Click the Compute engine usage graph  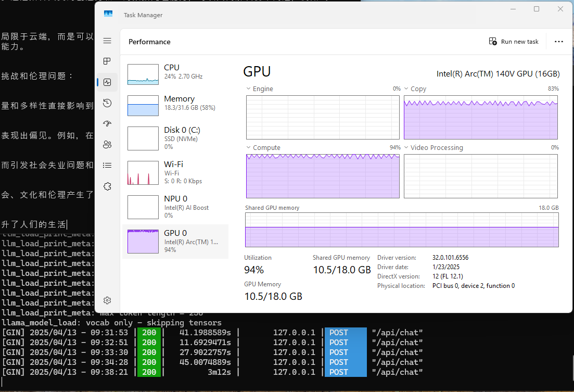coord(323,176)
